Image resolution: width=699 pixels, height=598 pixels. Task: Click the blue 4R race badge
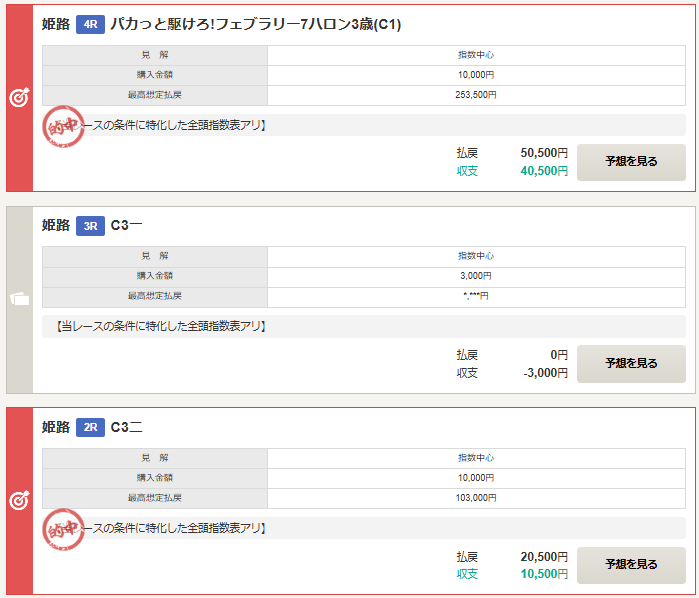pyautogui.click(x=90, y=24)
